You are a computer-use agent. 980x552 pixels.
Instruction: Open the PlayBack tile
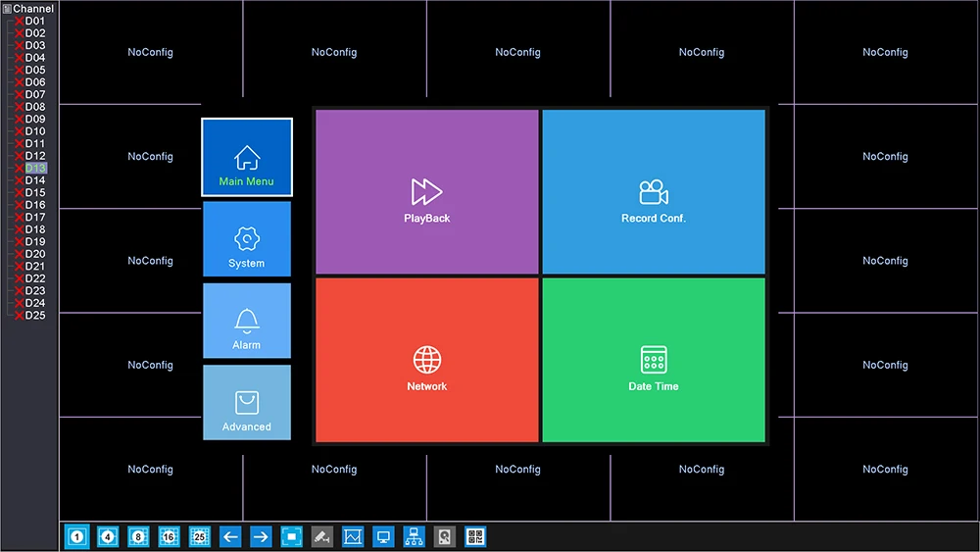pos(427,192)
